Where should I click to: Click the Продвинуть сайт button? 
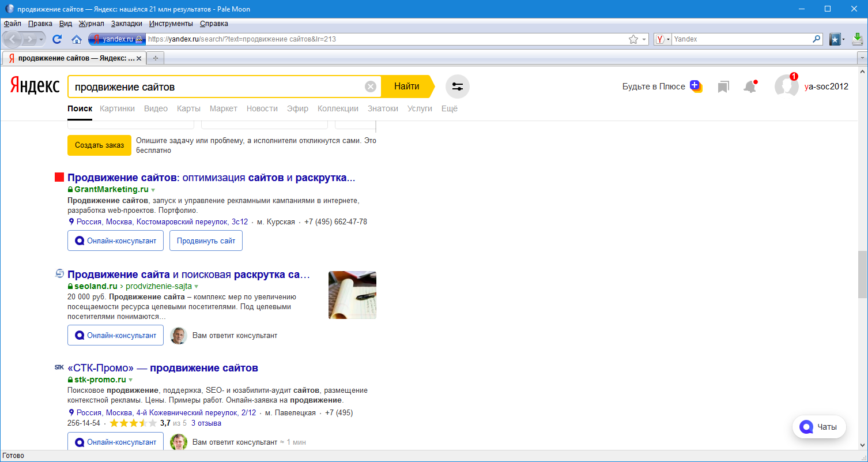[x=206, y=241]
